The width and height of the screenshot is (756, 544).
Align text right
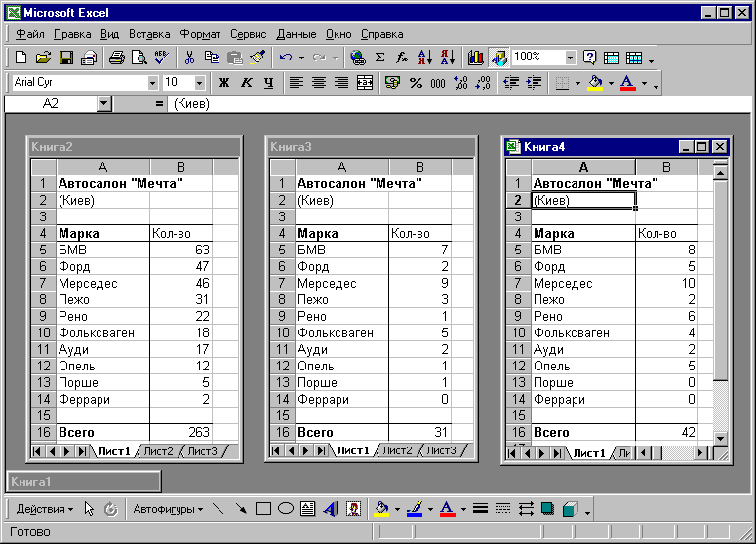click(341, 83)
